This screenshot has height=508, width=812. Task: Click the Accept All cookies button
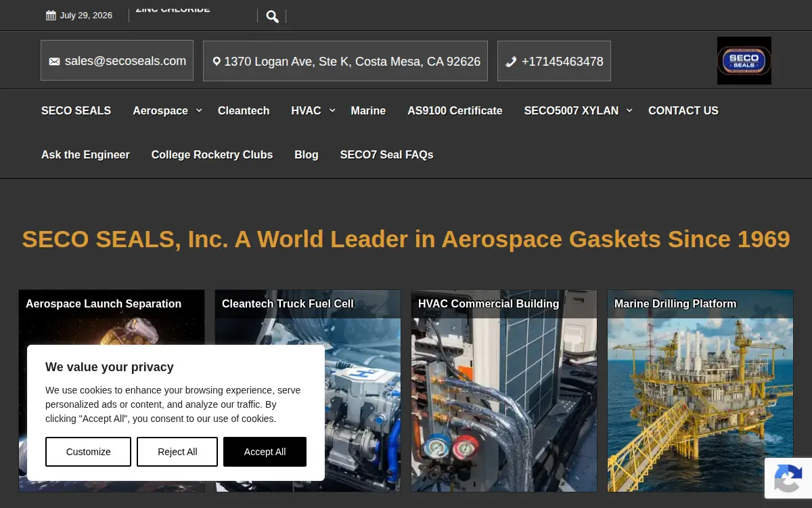[x=265, y=452]
